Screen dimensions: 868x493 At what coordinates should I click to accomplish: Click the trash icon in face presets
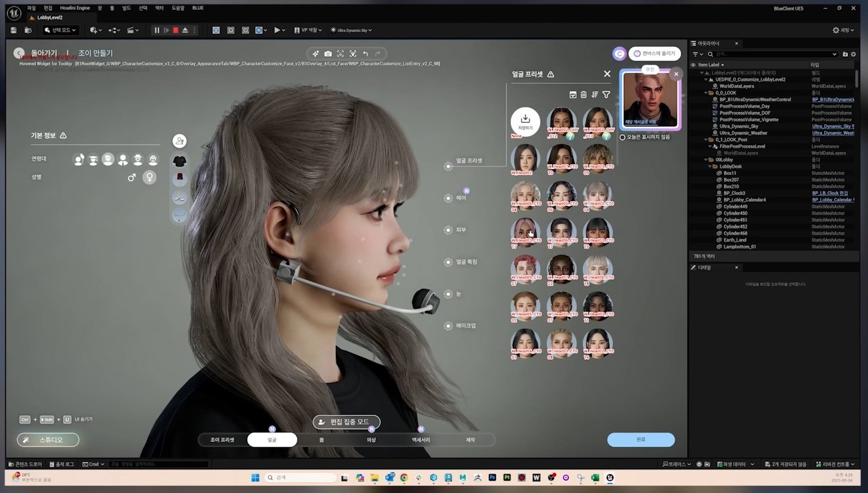[x=583, y=95]
